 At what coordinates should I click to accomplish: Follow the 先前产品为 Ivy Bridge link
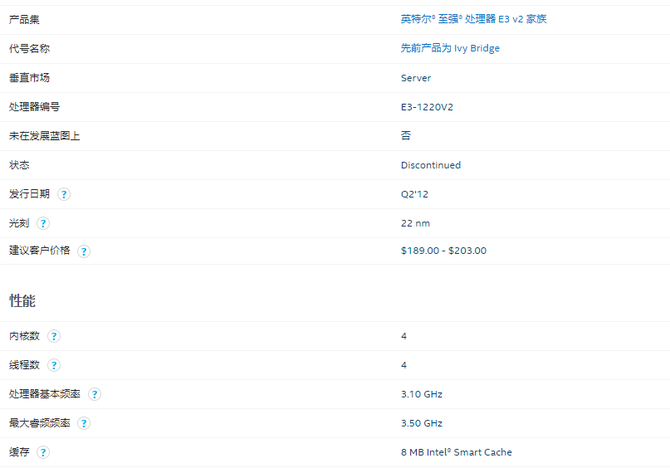point(450,48)
